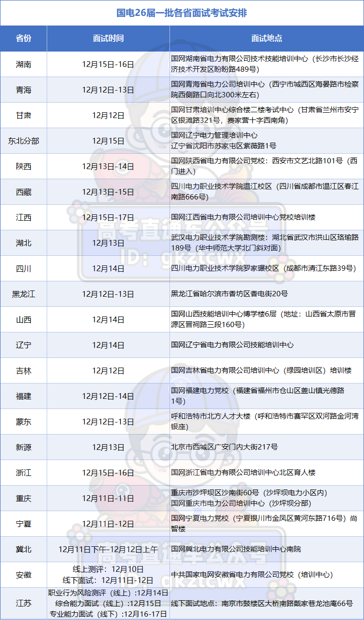Click the title 国电26届一批各省面试考试安排
The image size is (364, 620).
tap(182, 13)
